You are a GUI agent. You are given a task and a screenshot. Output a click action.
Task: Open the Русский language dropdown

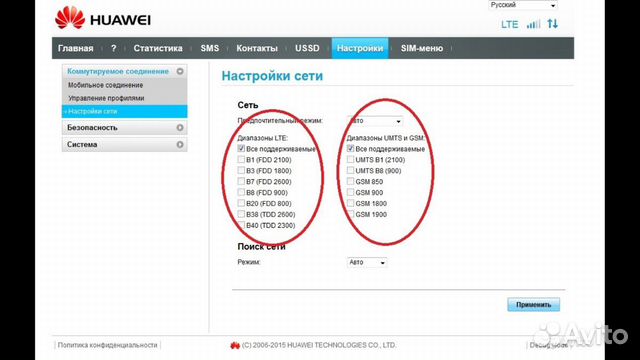(x=523, y=5)
